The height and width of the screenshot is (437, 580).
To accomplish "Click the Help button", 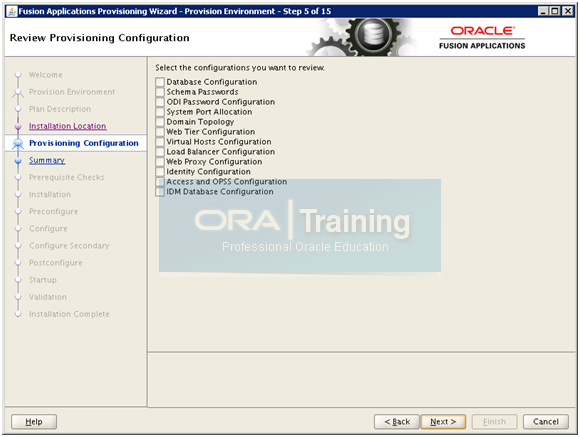I will point(34,421).
